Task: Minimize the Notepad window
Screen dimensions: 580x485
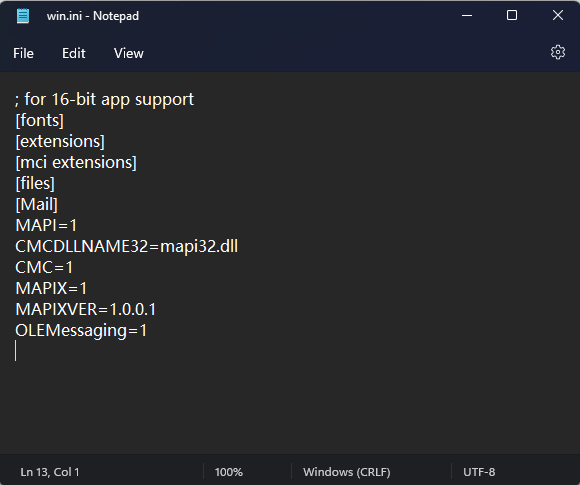Action: point(467,16)
